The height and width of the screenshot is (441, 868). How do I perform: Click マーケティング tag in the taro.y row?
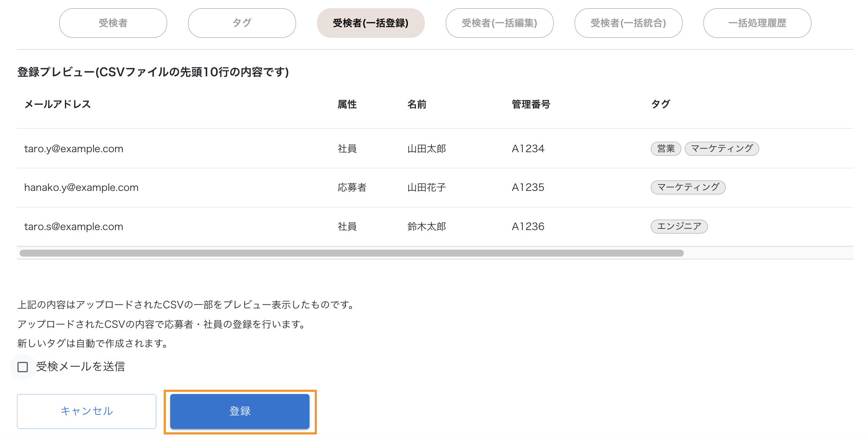click(x=722, y=149)
